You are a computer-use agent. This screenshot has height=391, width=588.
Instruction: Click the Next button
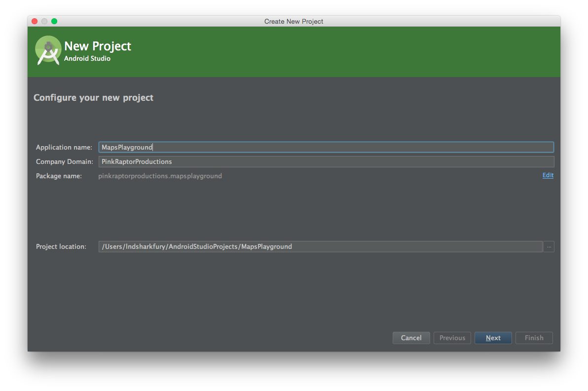pyautogui.click(x=493, y=338)
